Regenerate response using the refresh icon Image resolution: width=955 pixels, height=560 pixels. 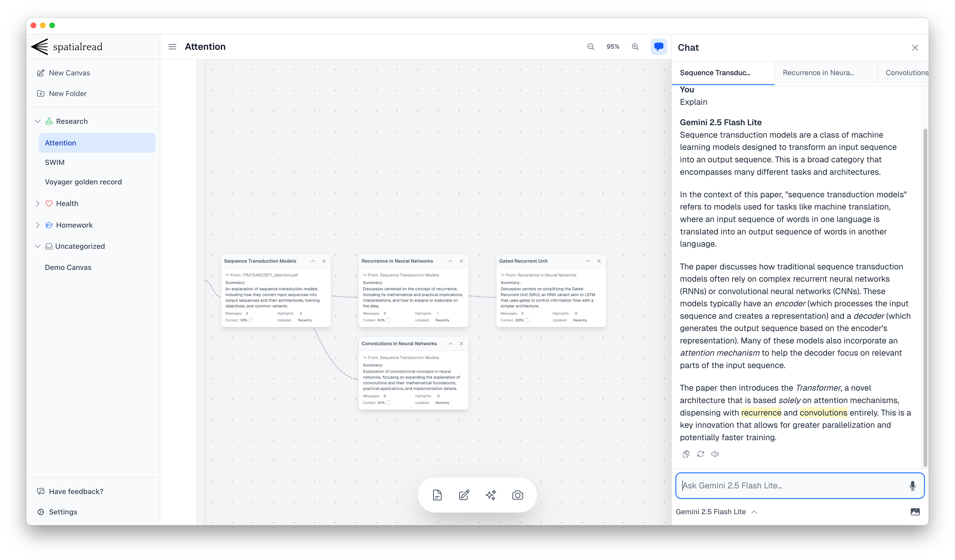point(700,454)
